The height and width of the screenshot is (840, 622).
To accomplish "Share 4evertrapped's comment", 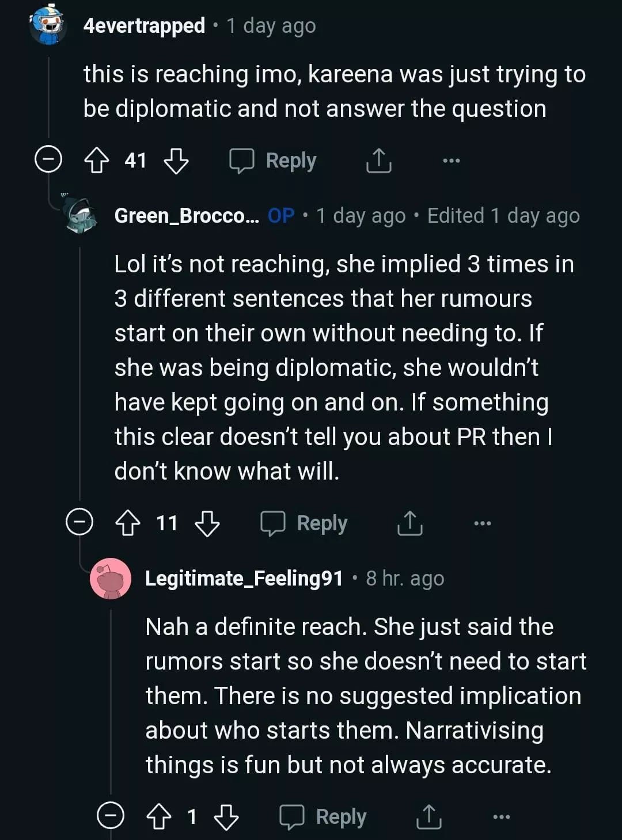I will 378,161.
